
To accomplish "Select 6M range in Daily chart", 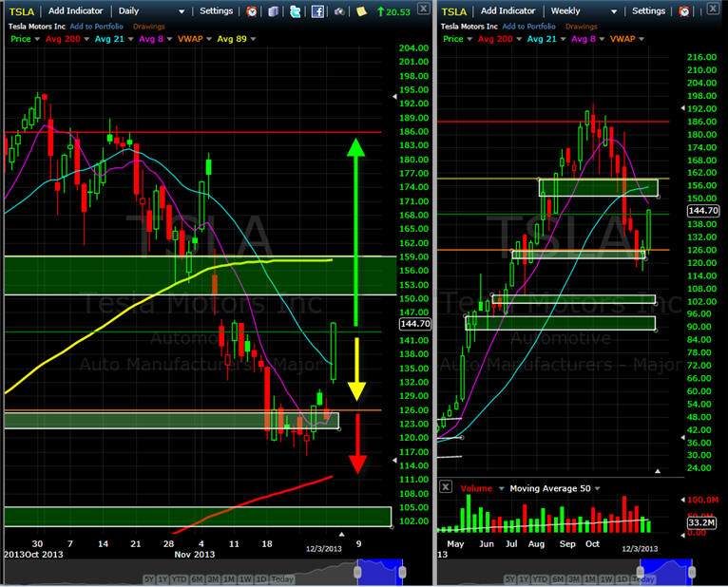I will (x=197, y=579).
